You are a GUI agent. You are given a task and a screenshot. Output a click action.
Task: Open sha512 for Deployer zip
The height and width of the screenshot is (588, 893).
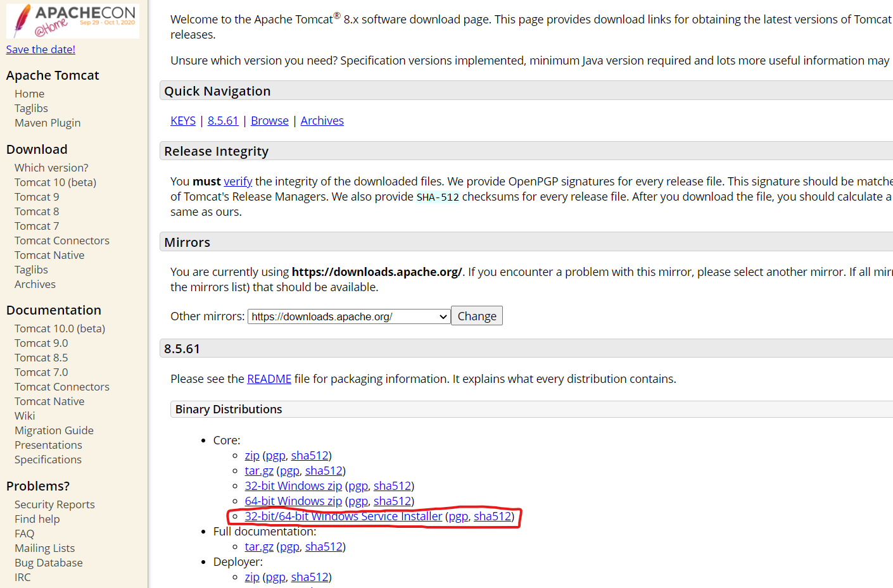click(x=310, y=577)
